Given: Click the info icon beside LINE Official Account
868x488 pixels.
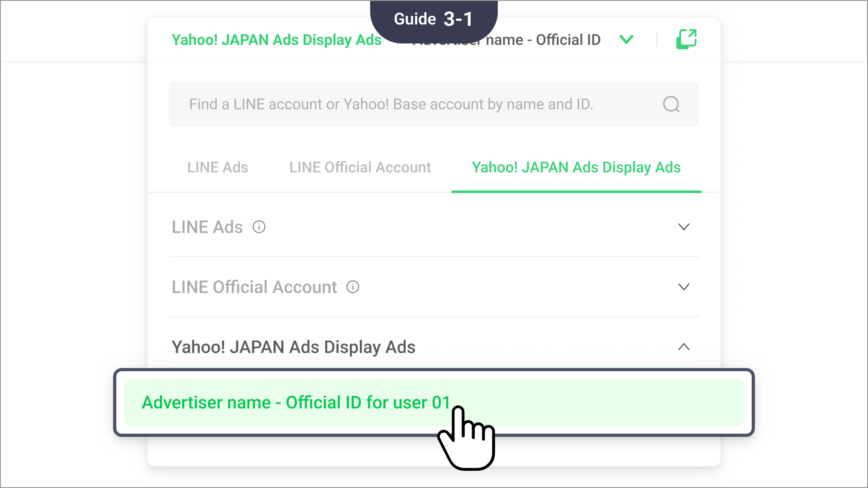Looking at the screenshot, I should click(x=353, y=287).
